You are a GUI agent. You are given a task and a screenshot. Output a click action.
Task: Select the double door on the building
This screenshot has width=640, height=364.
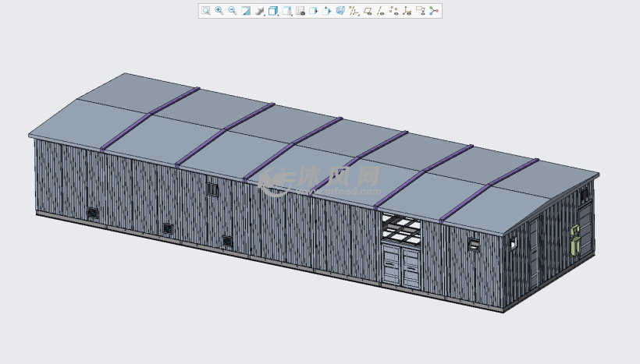tap(402, 267)
